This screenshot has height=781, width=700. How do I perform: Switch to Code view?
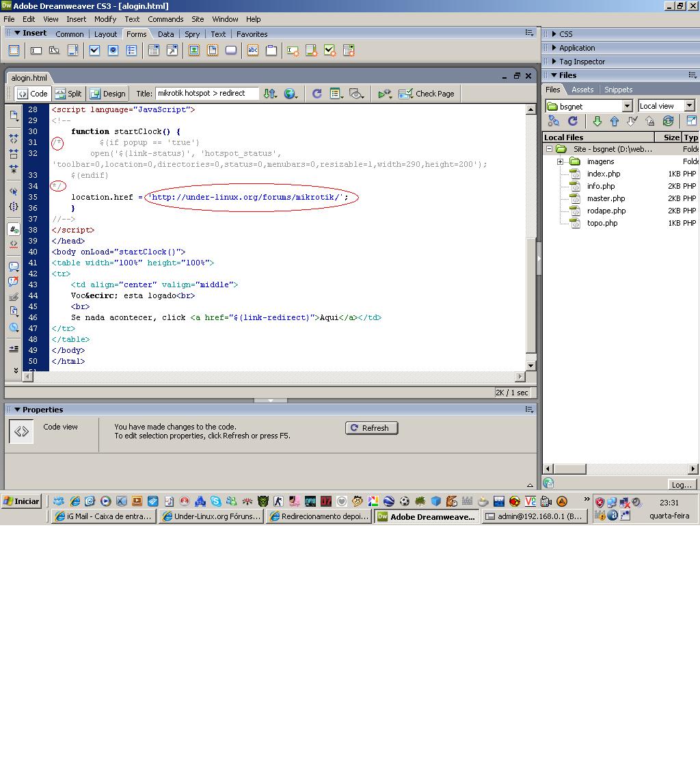point(33,94)
